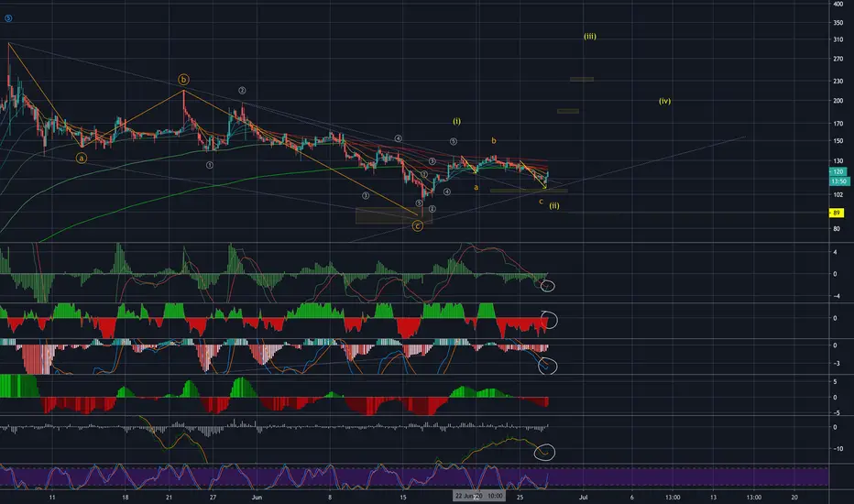The image size is (854, 504).
Task: Select the blue circled 5 label
Action: (8, 18)
